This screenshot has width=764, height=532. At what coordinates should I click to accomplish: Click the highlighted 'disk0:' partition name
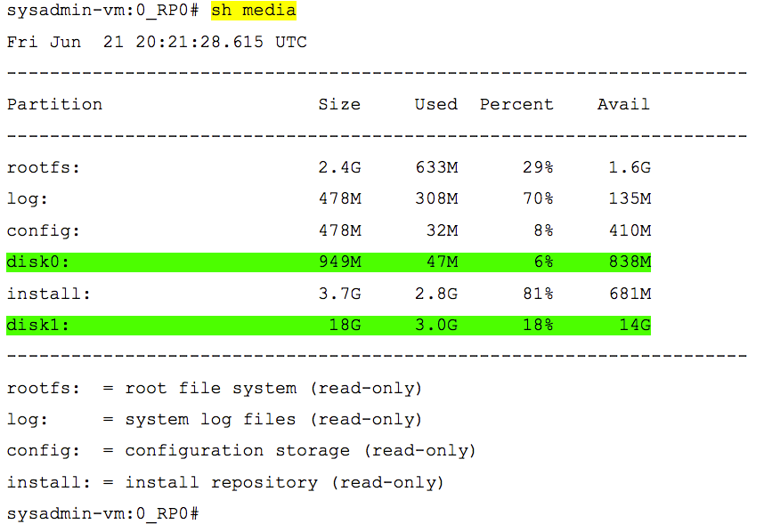coord(38,262)
